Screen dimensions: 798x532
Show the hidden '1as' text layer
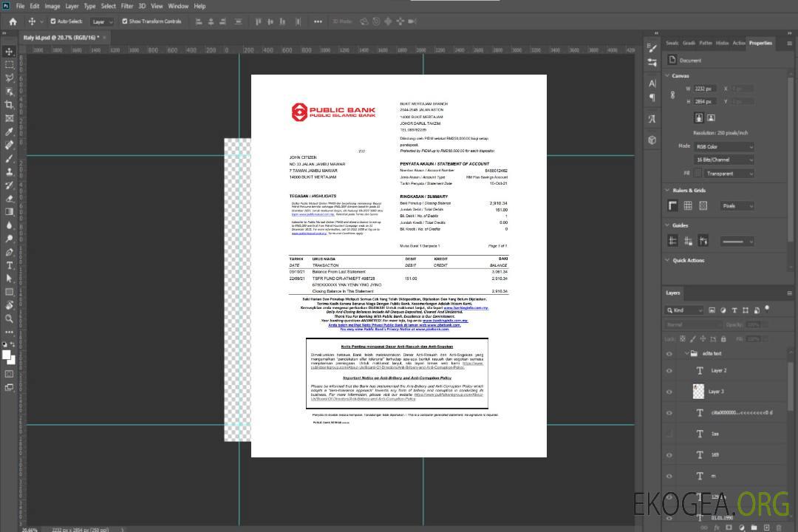669,434
